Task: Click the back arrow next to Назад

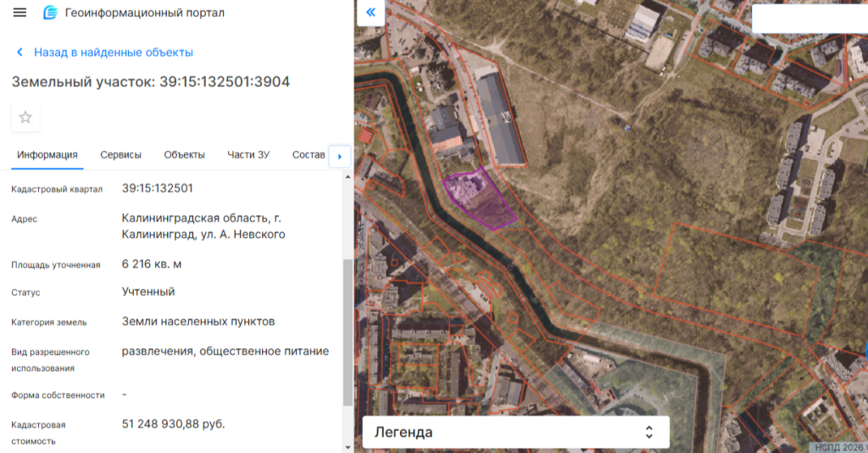Action: click(x=19, y=52)
